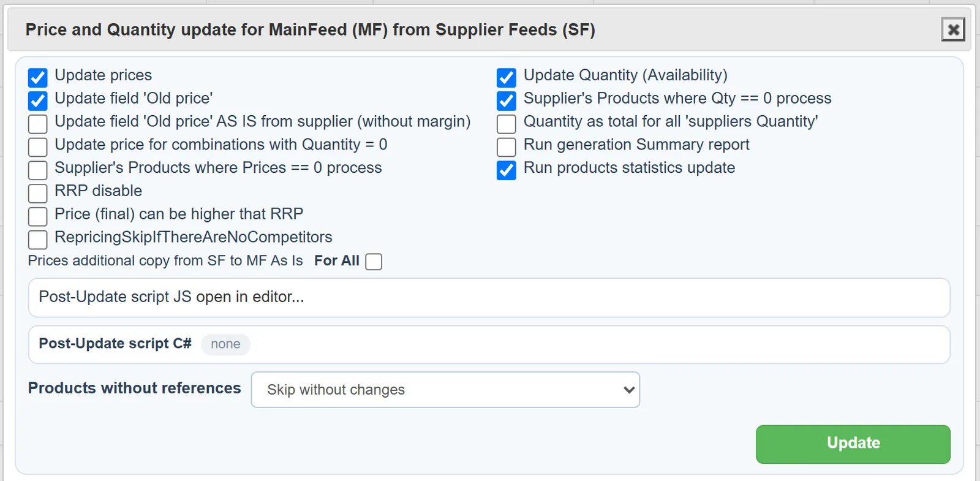This screenshot has width=980, height=481.
Task: Click the 'Post-Update script C#' label
Action: (x=115, y=344)
